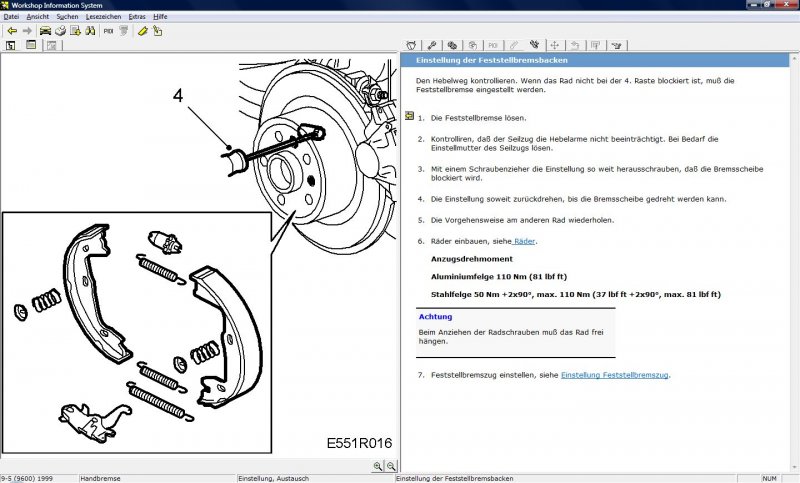The image size is (800, 483).
Task: Click the grayed picture icon in the second row
Action: point(52,45)
